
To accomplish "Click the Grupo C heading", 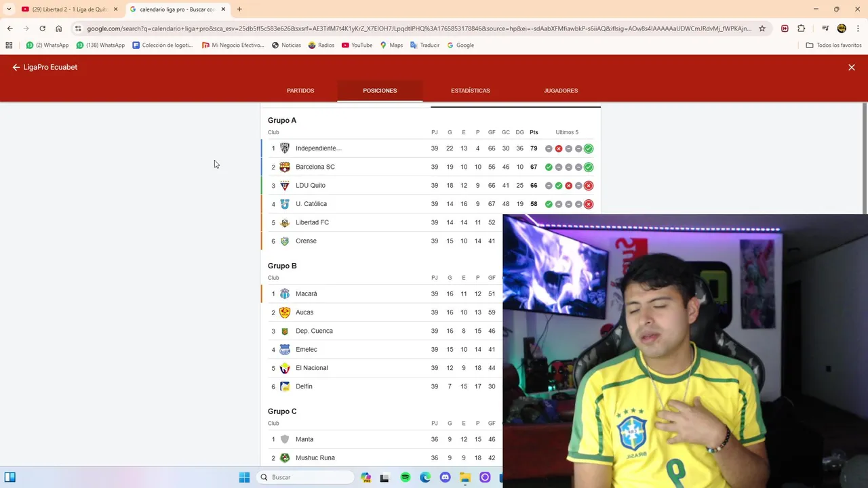I will [x=282, y=411].
